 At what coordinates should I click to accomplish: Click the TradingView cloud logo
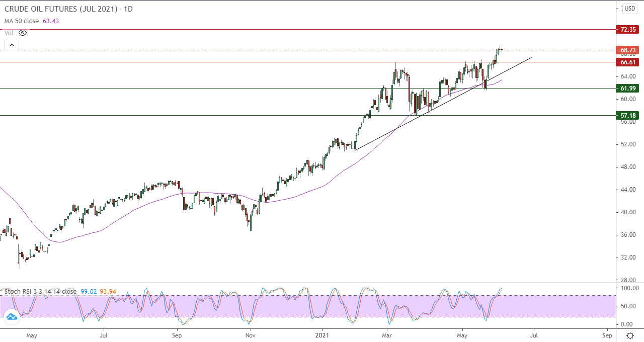12,317
